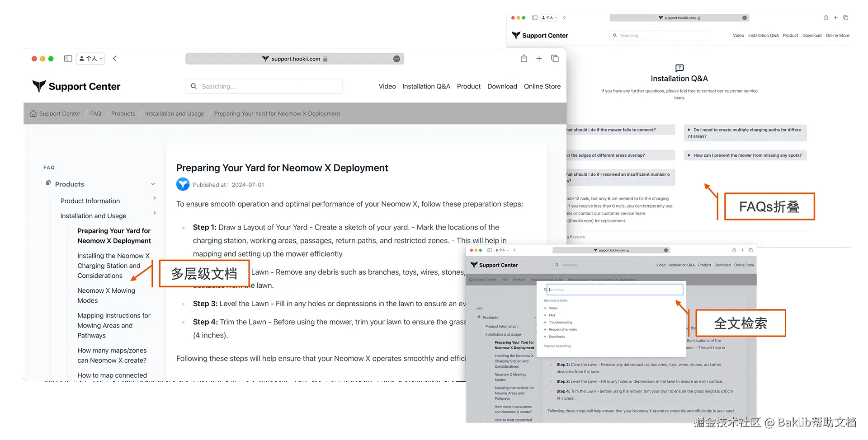Open the Share menu in the main window

click(524, 58)
